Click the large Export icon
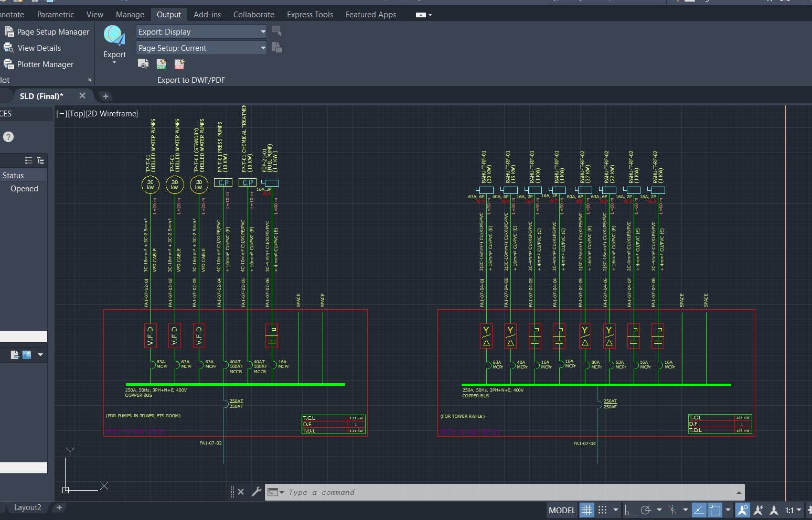This screenshot has width=812, height=520. [x=114, y=36]
